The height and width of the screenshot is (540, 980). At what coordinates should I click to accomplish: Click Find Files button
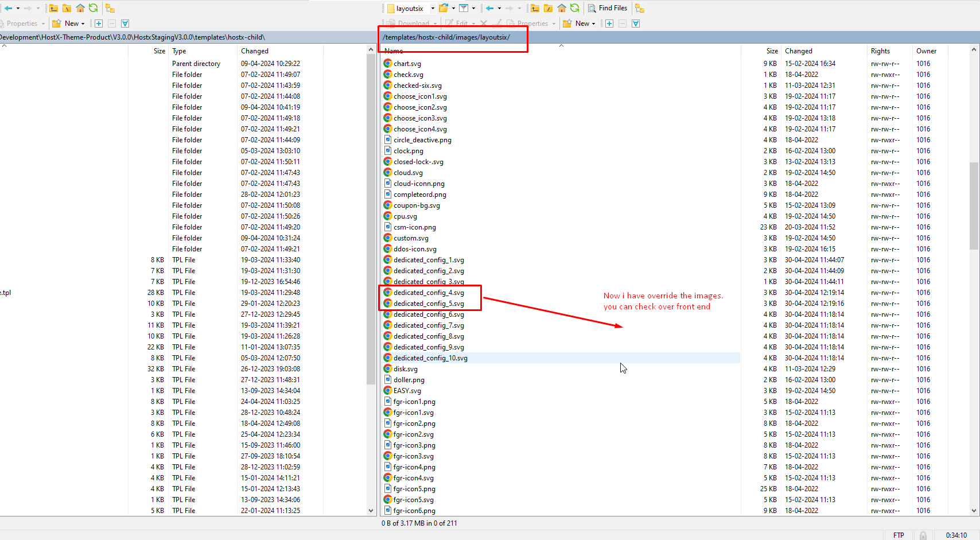click(608, 8)
